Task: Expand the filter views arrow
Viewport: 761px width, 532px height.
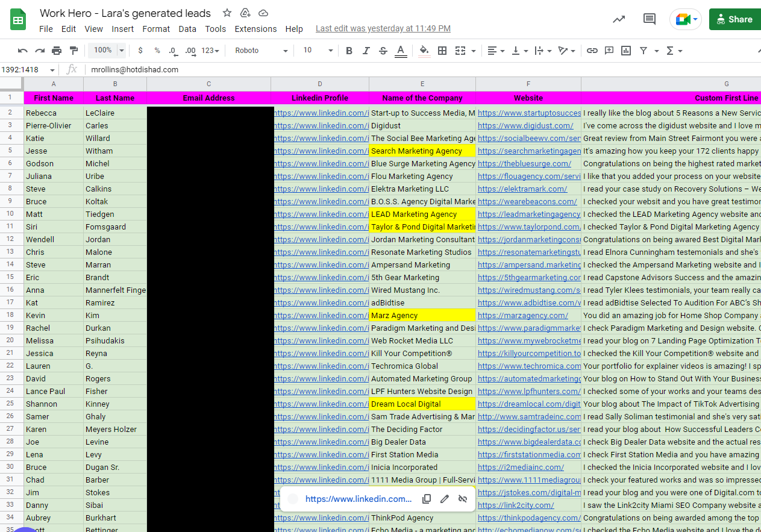Action: [x=657, y=51]
